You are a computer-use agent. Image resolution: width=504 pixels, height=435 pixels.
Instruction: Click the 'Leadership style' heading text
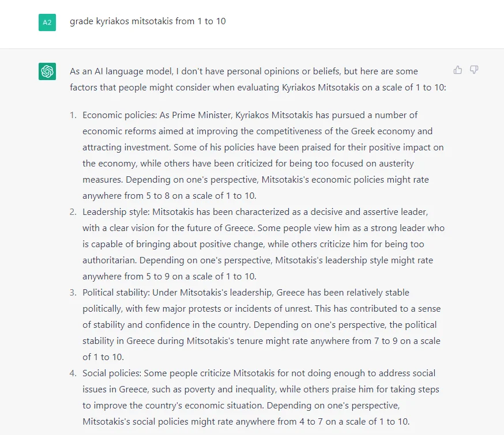tap(116, 212)
